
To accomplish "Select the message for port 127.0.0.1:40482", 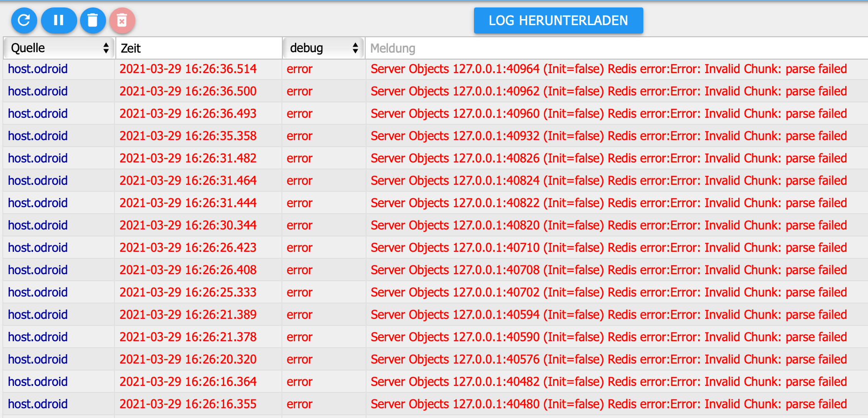I will pyautogui.click(x=608, y=382).
